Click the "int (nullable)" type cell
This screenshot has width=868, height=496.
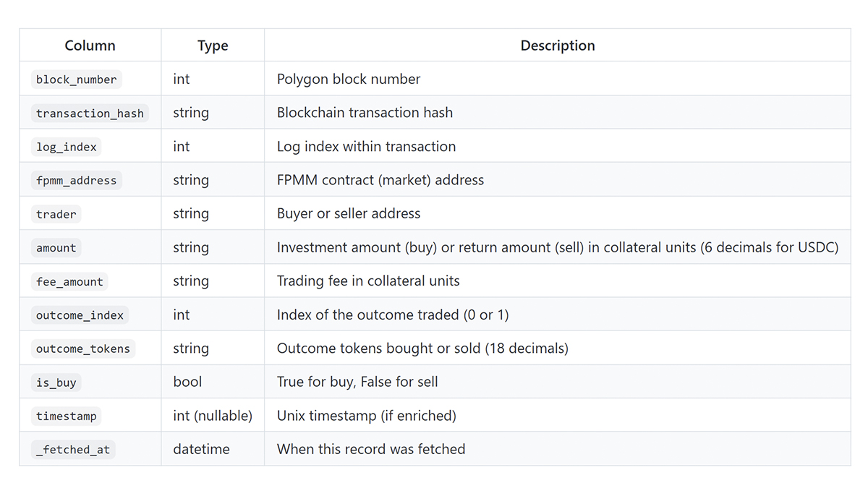click(213, 416)
